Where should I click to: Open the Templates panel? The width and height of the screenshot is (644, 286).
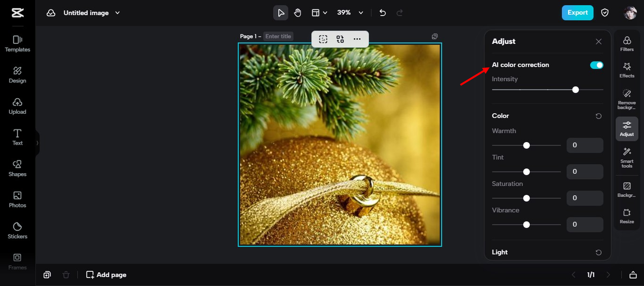click(x=18, y=44)
